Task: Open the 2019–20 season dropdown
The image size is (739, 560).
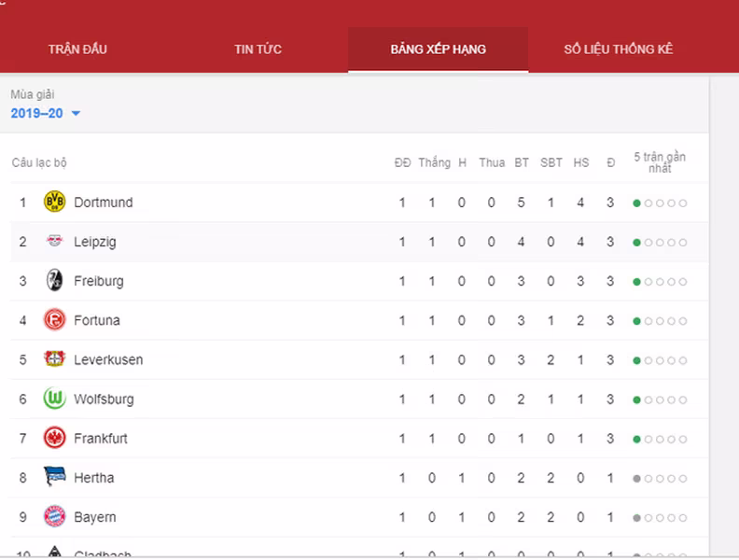Action: (46, 113)
